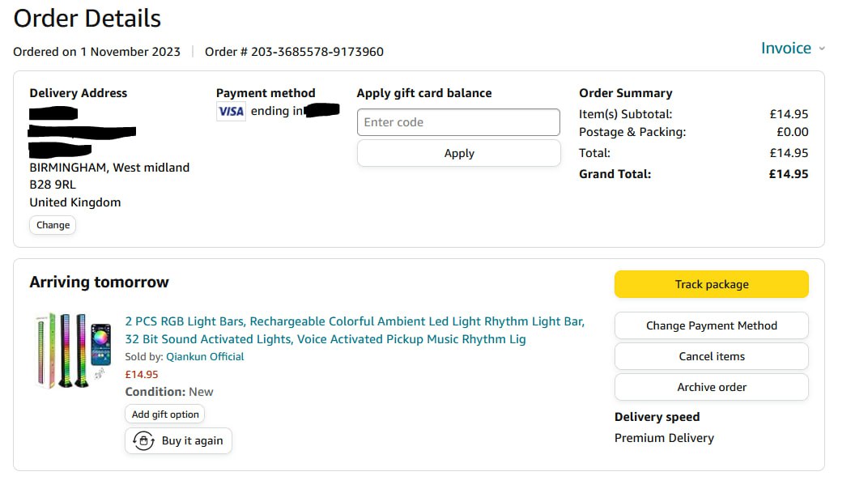The height and width of the screenshot is (493, 868).
Task: Expand the Invoice dropdown chevron
Action: click(822, 49)
